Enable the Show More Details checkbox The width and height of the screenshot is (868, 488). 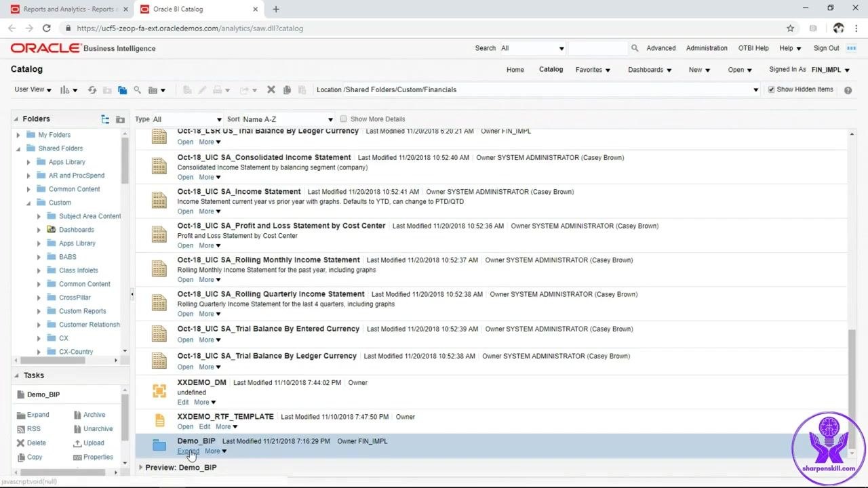point(343,119)
